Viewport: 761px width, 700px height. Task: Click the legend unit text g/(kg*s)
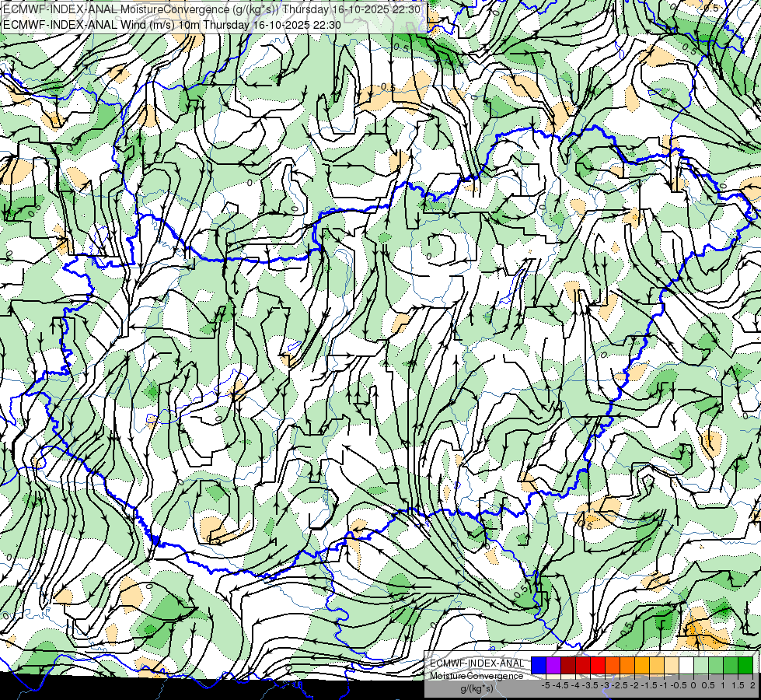[x=476, y=688]
